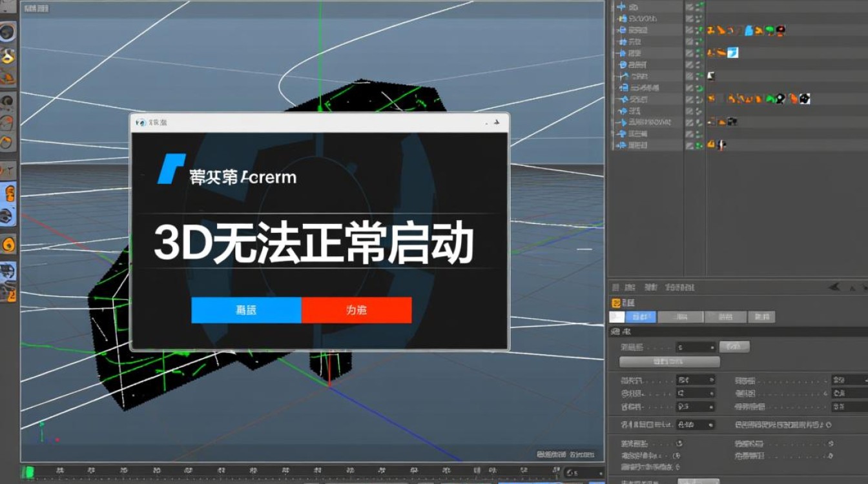Expand the hierarchy arrow next to the first object
This screenshot has height=484, width=868.
pos(617,6)
